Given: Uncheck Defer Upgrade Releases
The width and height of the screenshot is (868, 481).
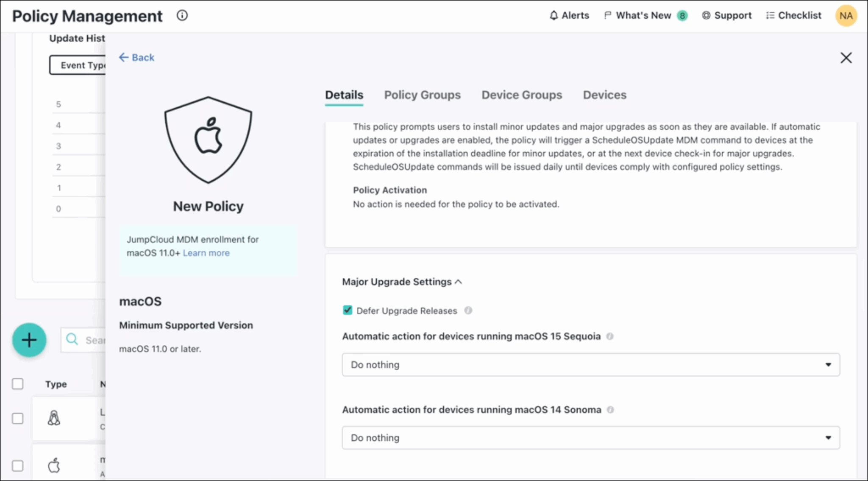Looking at the screenshot, I should pyautogui.click(x=347, y=310).
